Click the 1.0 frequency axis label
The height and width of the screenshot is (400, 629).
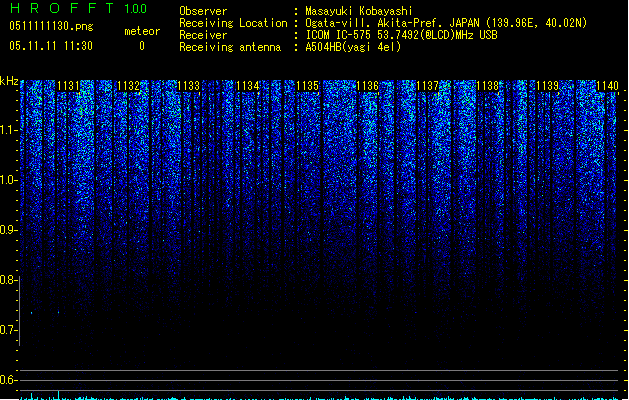pos(8,180)
